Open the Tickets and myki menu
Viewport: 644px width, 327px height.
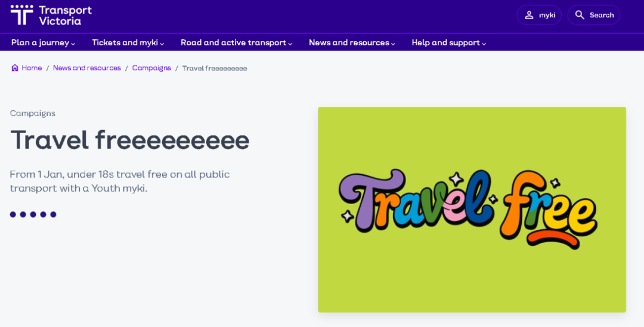[128, 43]
